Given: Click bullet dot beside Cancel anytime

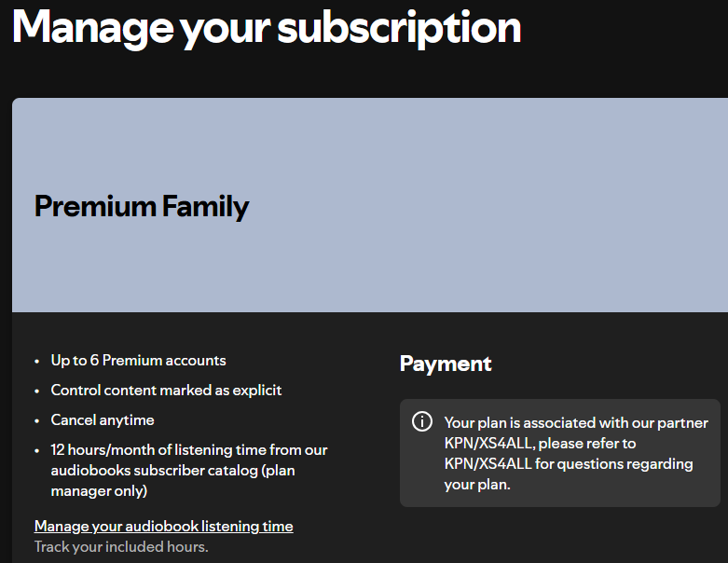Looking at the screenshot, I should click(x=37, y=421).
